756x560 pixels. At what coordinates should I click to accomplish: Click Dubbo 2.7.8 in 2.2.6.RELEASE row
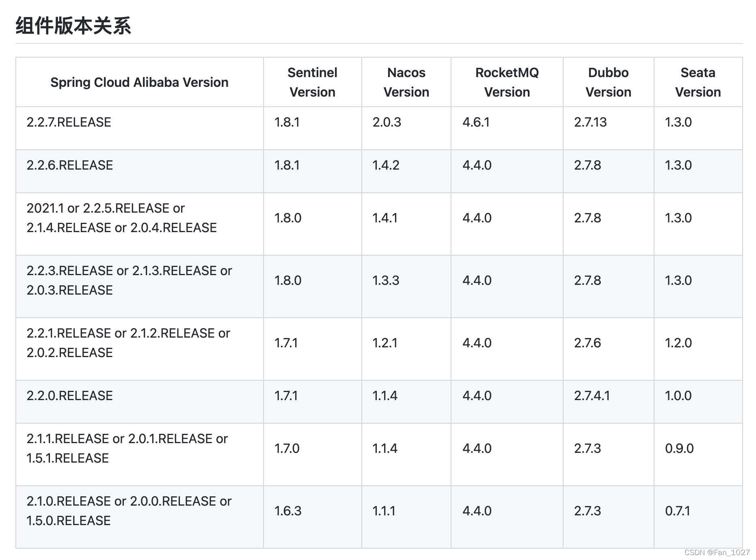[588, 165]
